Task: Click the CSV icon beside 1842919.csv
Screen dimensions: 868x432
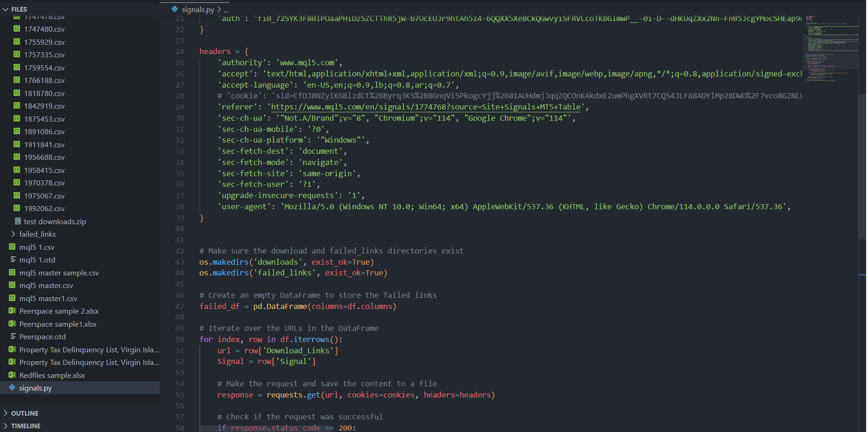Action: pos(17,105)
